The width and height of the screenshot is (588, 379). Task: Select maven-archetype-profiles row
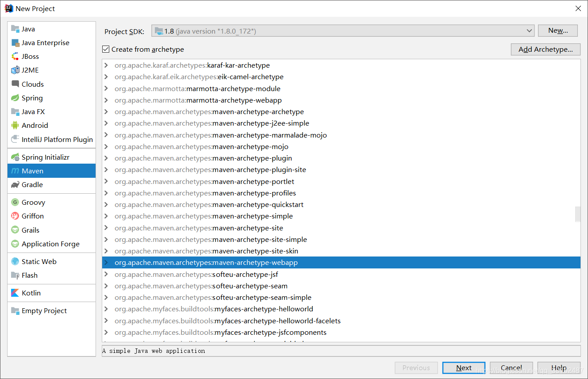pyautogui.click(x=341, y=193)
